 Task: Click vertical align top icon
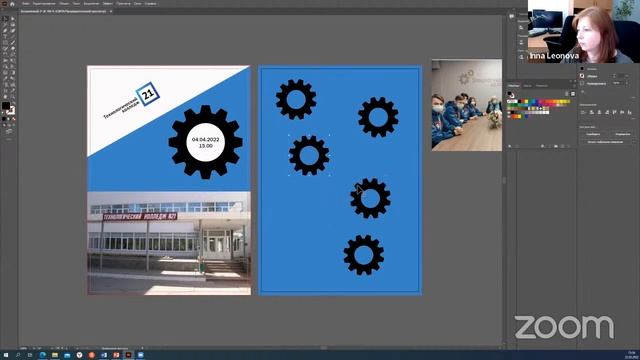pyautogui.click(x=614, y=112)
